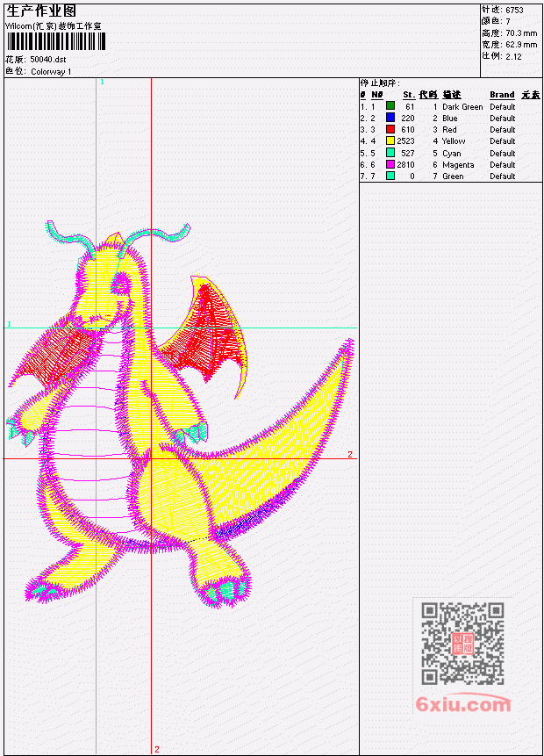
Task: Select the 'Colorway 1' text
Action: tap(51, 72)
